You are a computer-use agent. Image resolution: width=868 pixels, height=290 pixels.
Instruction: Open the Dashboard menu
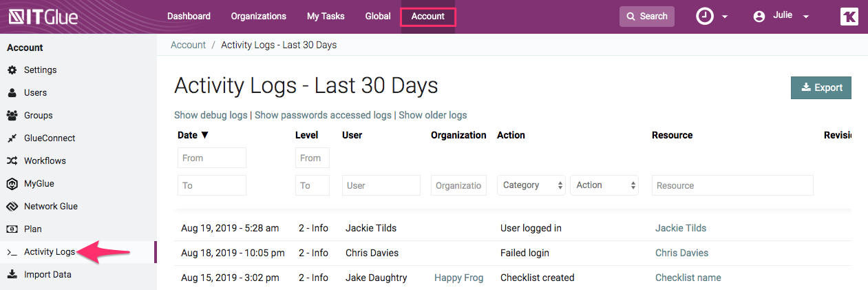click(189, 17)
